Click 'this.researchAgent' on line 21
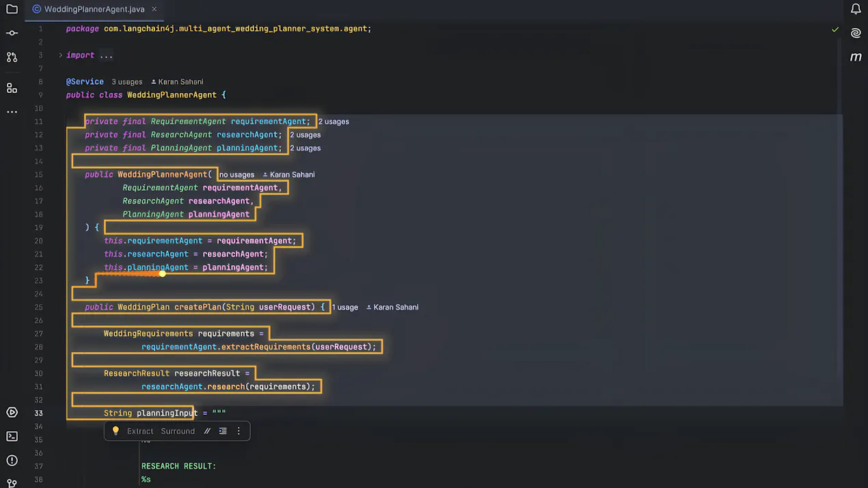Image resolution: width=868 pixels, height=488 pixels. click(x=146, y=254)
